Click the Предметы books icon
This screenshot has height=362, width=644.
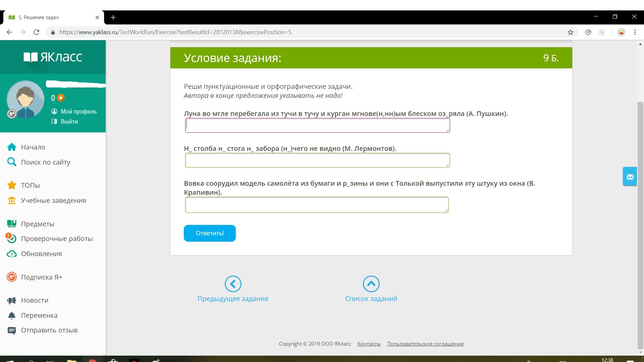click(12, 224)
